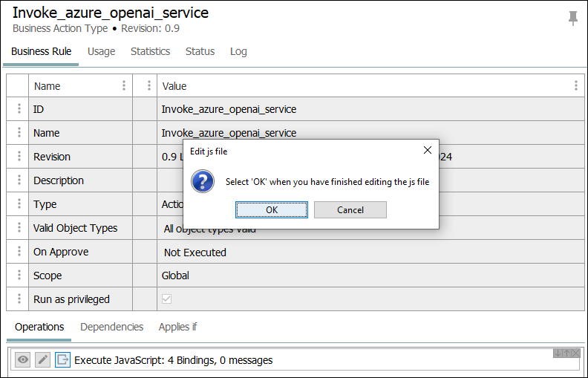Click the external editor export icon
Screen dimensions: 588x378
click(62, 360)
